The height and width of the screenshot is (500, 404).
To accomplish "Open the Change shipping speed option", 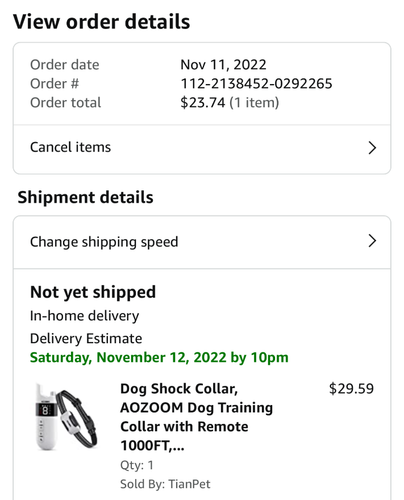I will tap(202, 242).
